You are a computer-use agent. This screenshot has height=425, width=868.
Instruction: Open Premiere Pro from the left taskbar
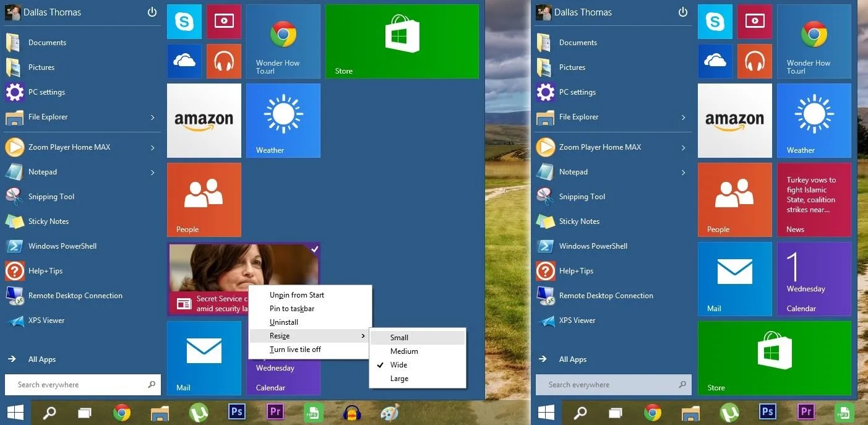275,412
